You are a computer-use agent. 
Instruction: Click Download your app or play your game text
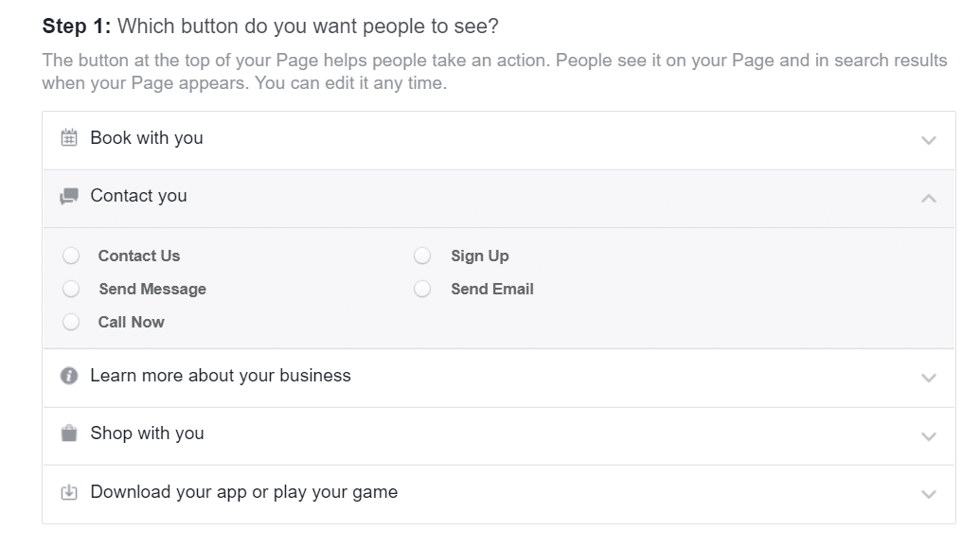click(x=243, y=492)
